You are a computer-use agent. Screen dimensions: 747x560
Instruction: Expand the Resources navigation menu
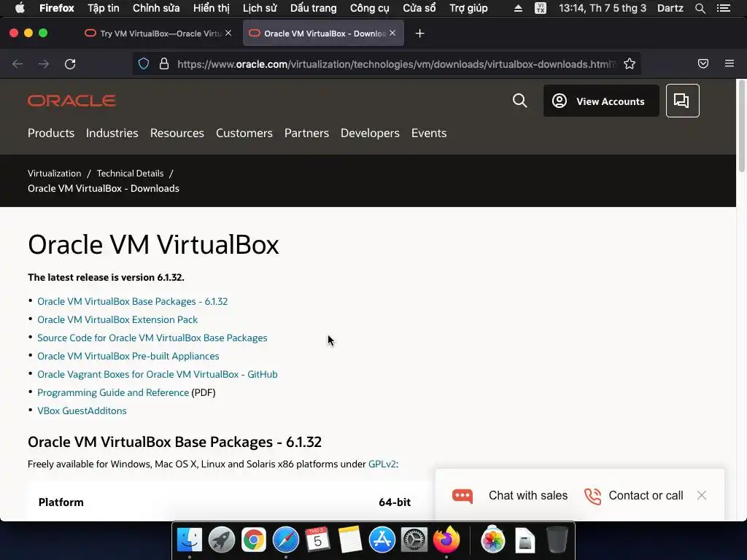point(177,133)
